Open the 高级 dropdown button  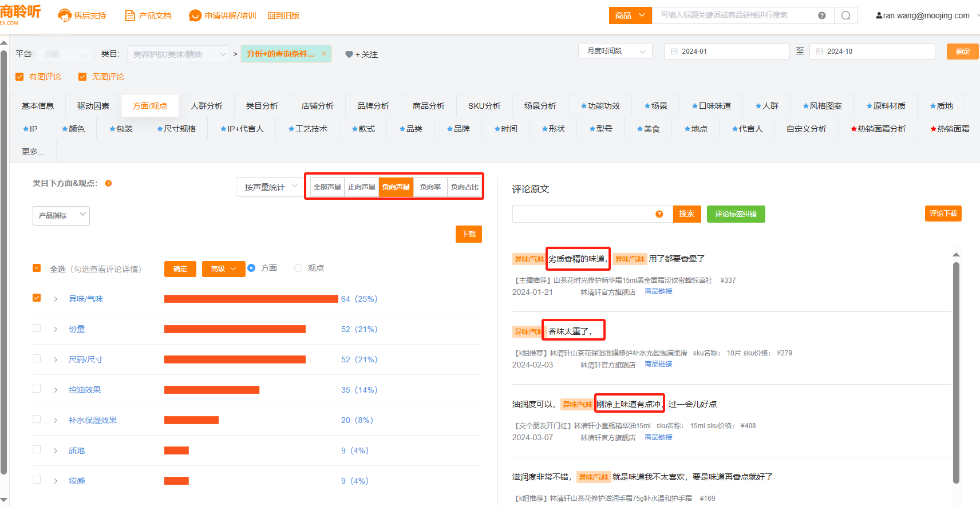223,269
